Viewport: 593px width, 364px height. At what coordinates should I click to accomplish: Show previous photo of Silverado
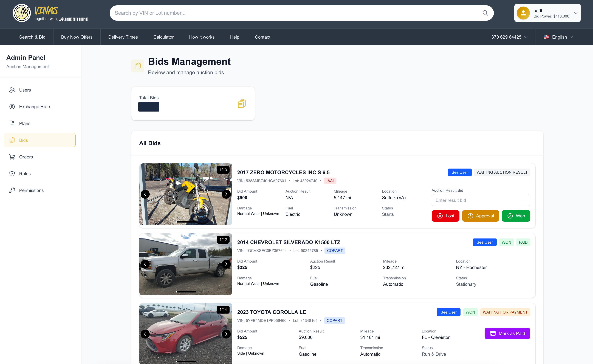[x=145, y=264]
